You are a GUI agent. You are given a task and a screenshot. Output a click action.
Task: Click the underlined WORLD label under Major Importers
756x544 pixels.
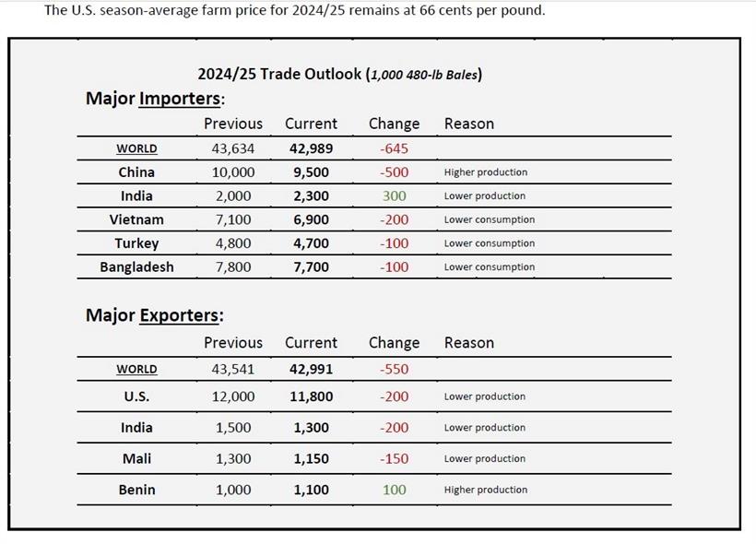(136, 148)
